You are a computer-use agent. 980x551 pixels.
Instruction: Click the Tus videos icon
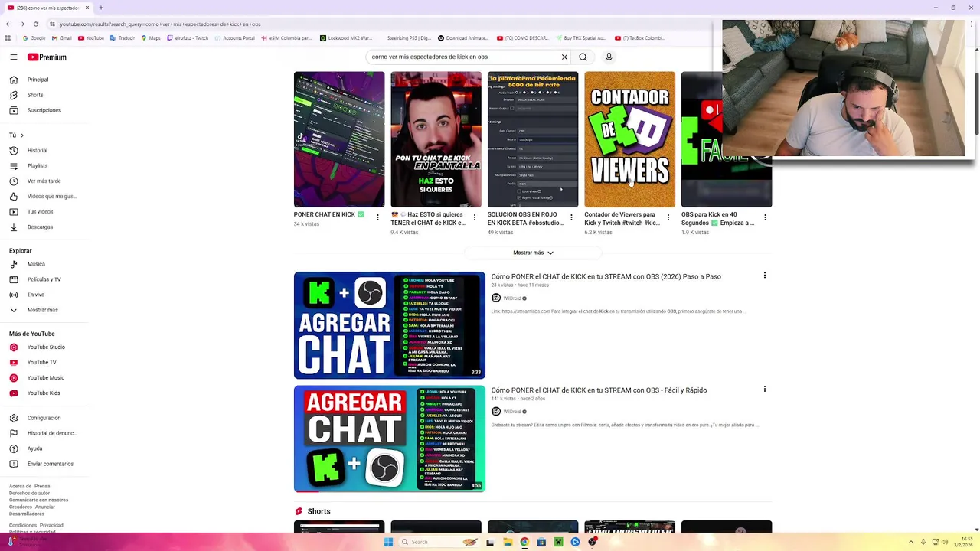(x=13, y=211)
